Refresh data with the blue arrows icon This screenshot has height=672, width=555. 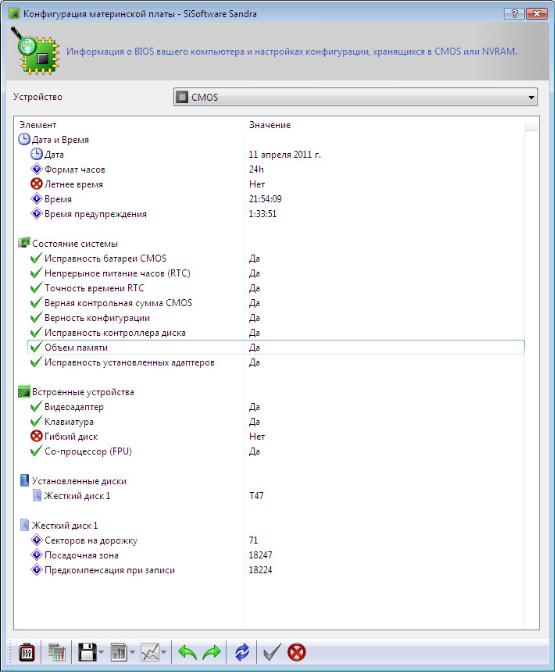[x=242, y=653]
